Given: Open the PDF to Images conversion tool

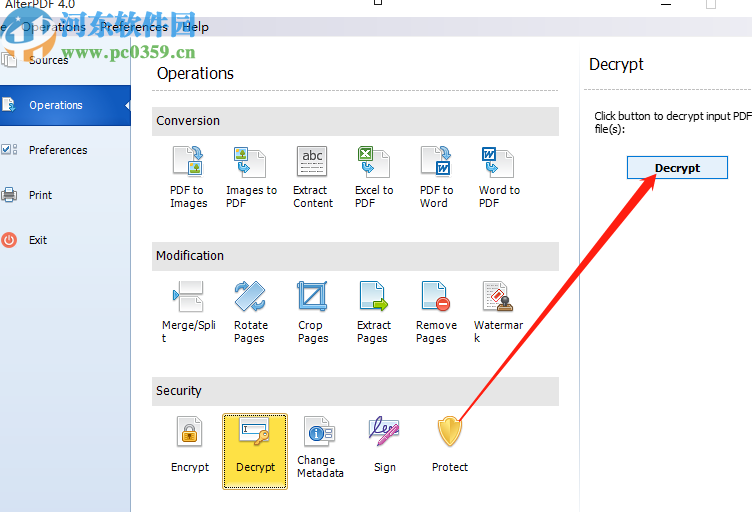Looking at the screenshot, I should [188, 177].
